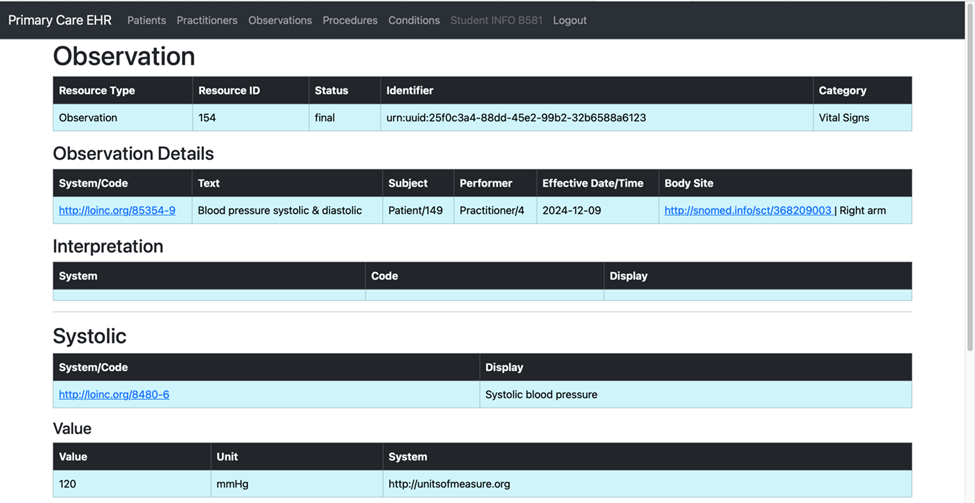
Task: Open the Observations nav item
Action: [280, 21]
